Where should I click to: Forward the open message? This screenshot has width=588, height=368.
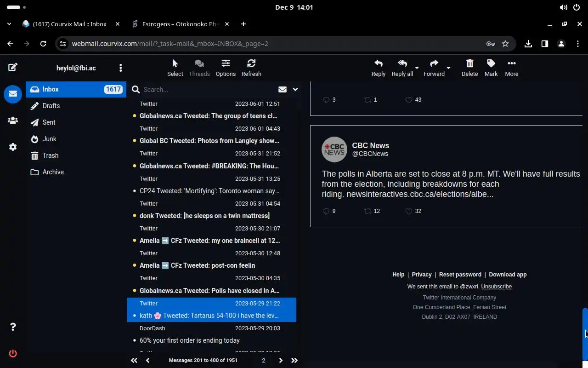434,68
